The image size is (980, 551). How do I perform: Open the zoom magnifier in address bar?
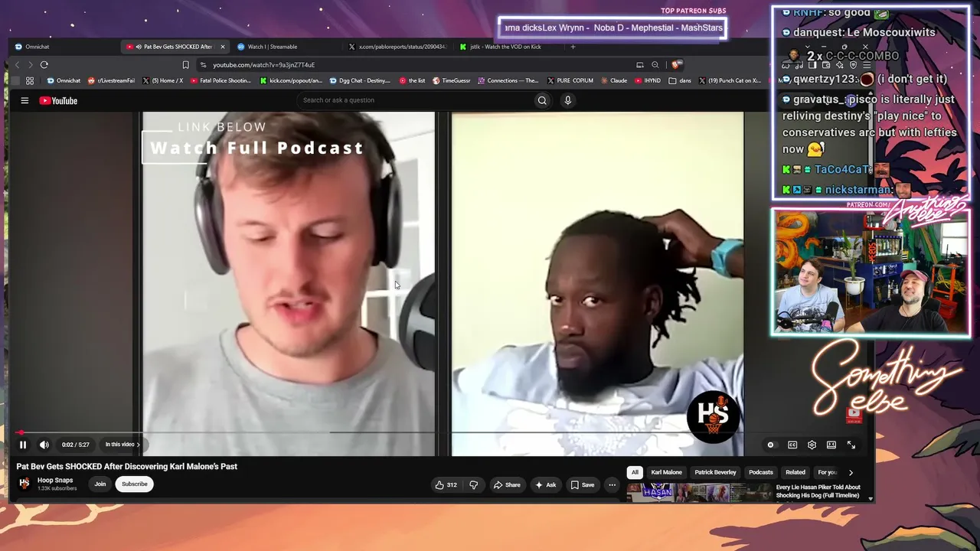(655, 65)
